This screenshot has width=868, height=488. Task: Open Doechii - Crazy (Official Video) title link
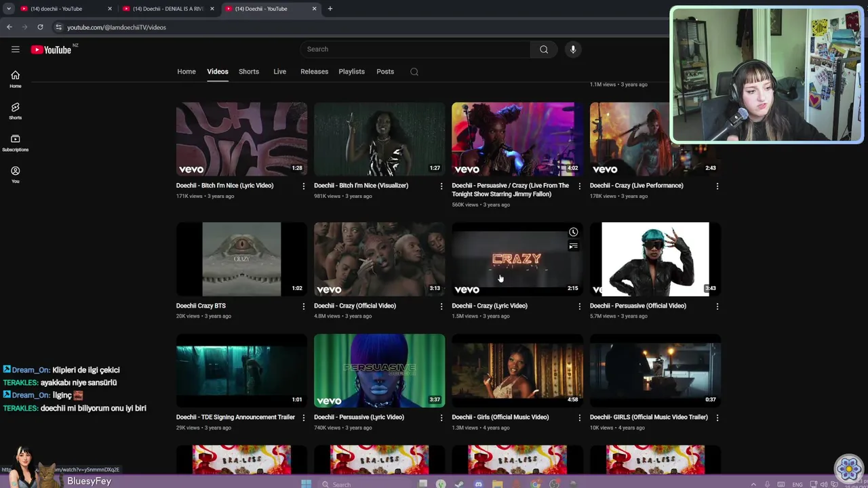point(355,306)
